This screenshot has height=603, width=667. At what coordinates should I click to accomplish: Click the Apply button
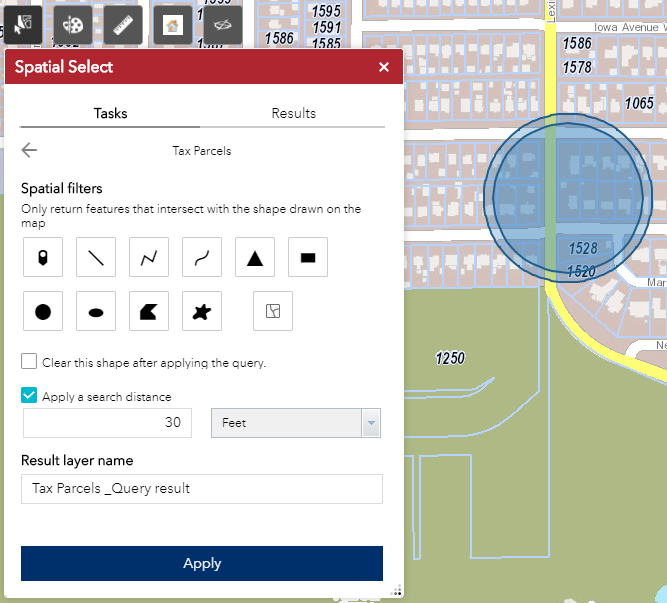pos(202,563)
